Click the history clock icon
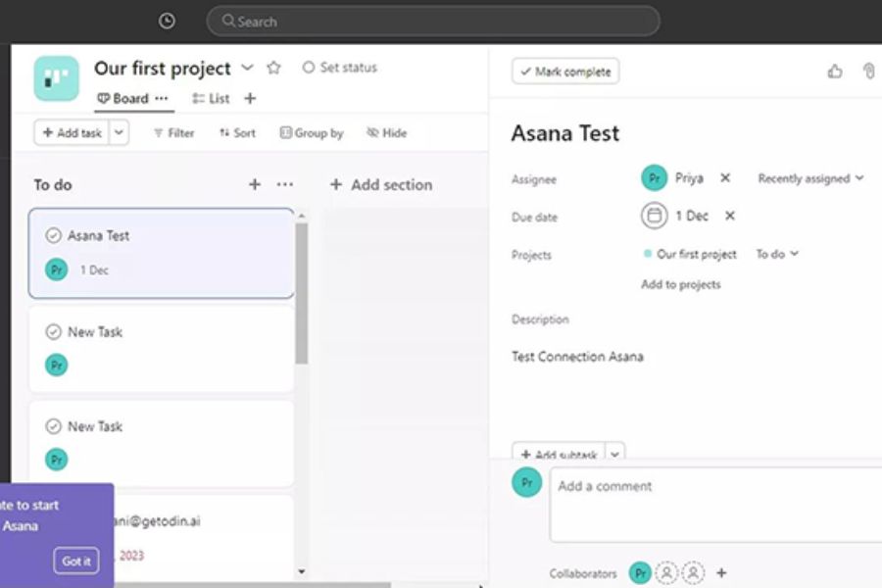This screenshot has width=882, height=588. [168, 21]
